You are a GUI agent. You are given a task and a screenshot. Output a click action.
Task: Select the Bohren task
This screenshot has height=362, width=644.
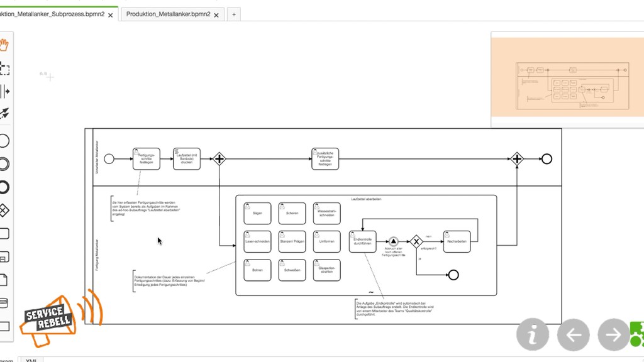[x=257, y=270]
